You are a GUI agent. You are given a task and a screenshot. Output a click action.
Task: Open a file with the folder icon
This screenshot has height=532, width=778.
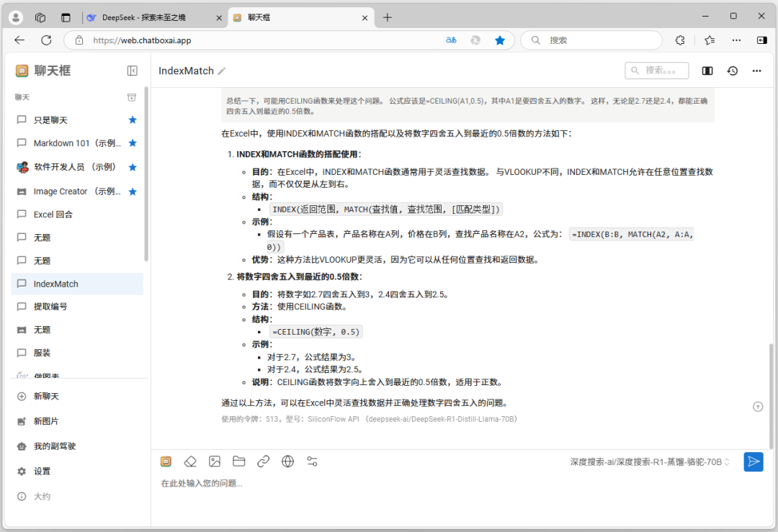click(x=239, y=461)
